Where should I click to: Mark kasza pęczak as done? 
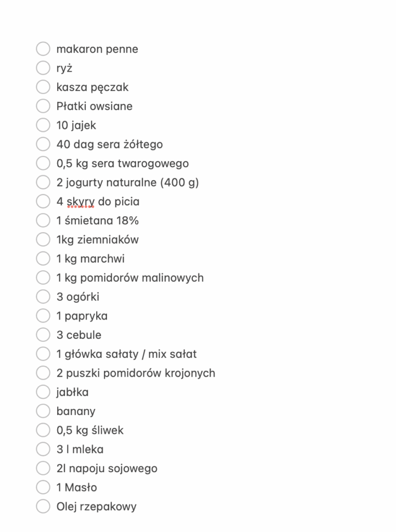coord(43,87)
